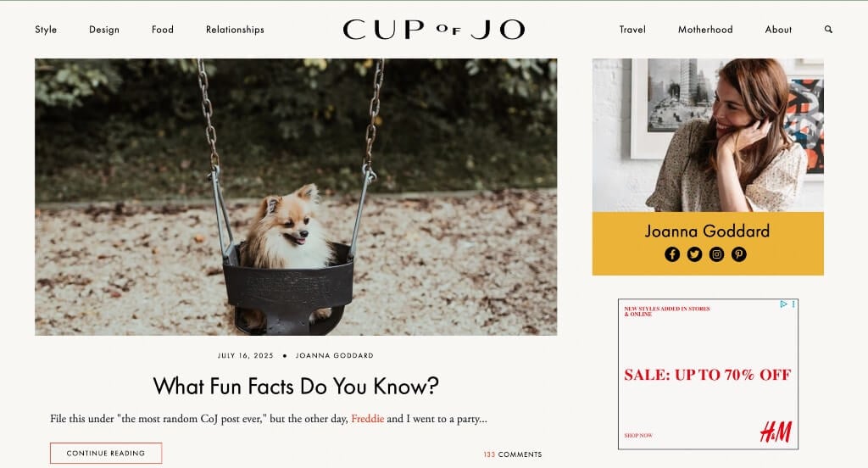868x468 pixels.
Task: Visit Joanna Goddard's Facebook icon
Action: (x=672, y=254)
